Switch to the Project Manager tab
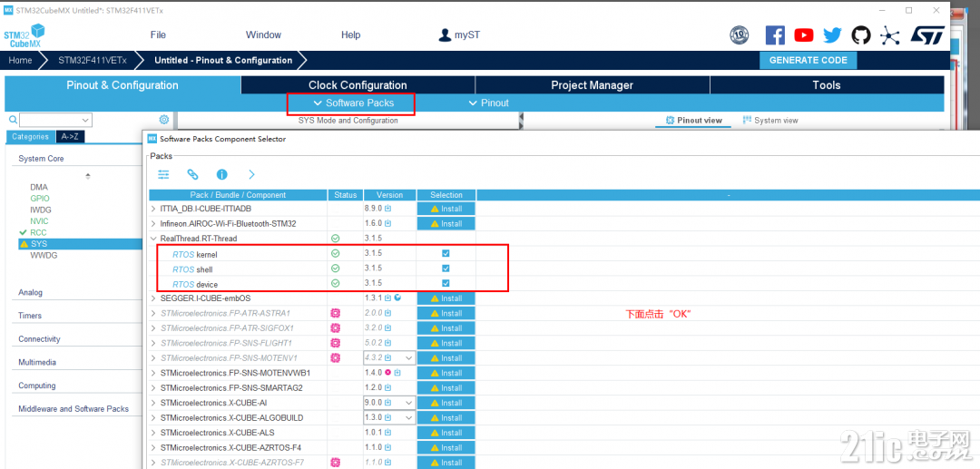The image size is (980, 469). (x=592, y=85)
